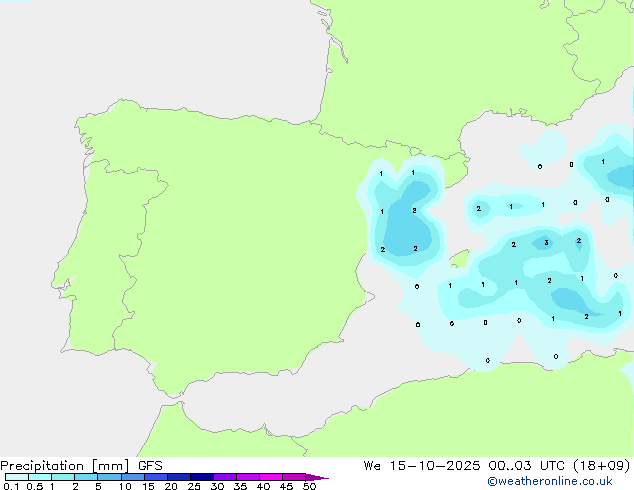Pick the legend swatch between 5 and 10
634x490 pixels.
coord(109,477)
